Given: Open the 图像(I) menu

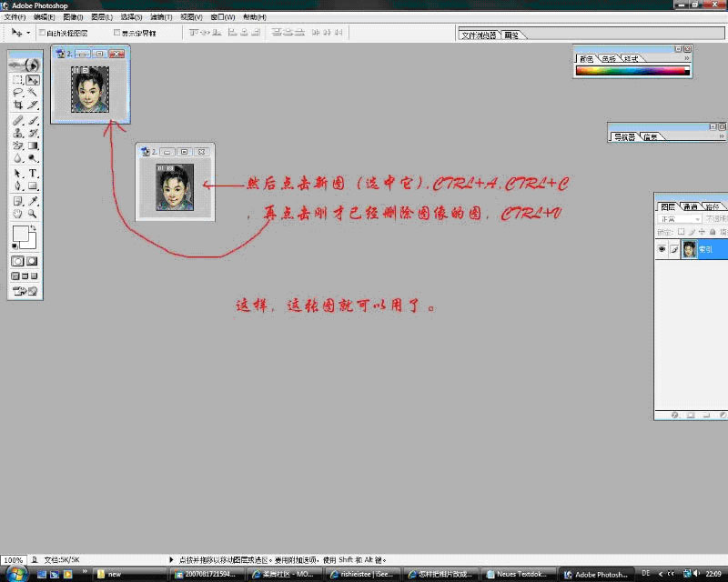Looking at the screenshot, I should pos(74,17).
